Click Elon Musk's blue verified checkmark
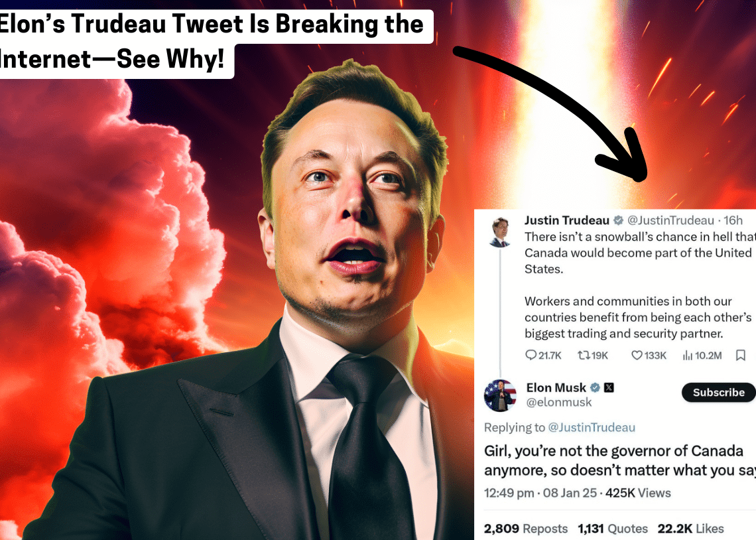756x540 pixels. (x=596, y=387)
